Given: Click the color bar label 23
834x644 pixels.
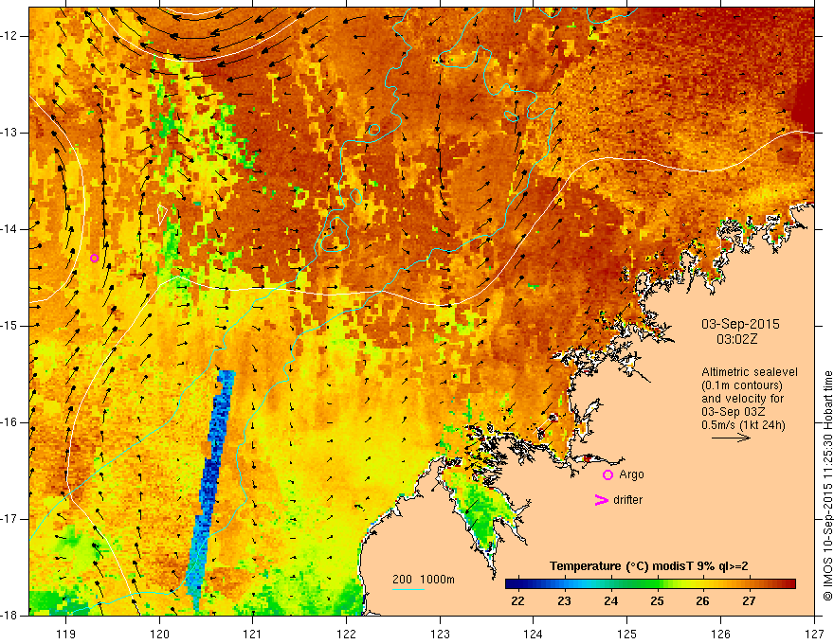Looking at the screenshot, I should pos(564,601).
